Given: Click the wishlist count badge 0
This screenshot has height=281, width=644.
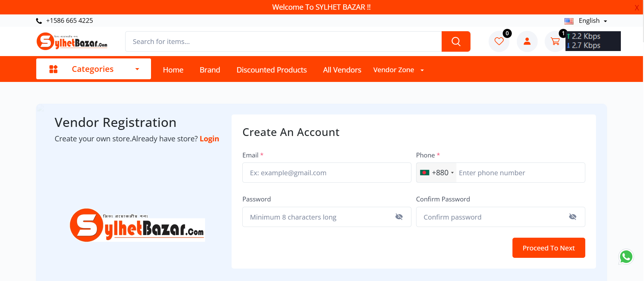Looking at the screenshot, I should tap(507, 34).
